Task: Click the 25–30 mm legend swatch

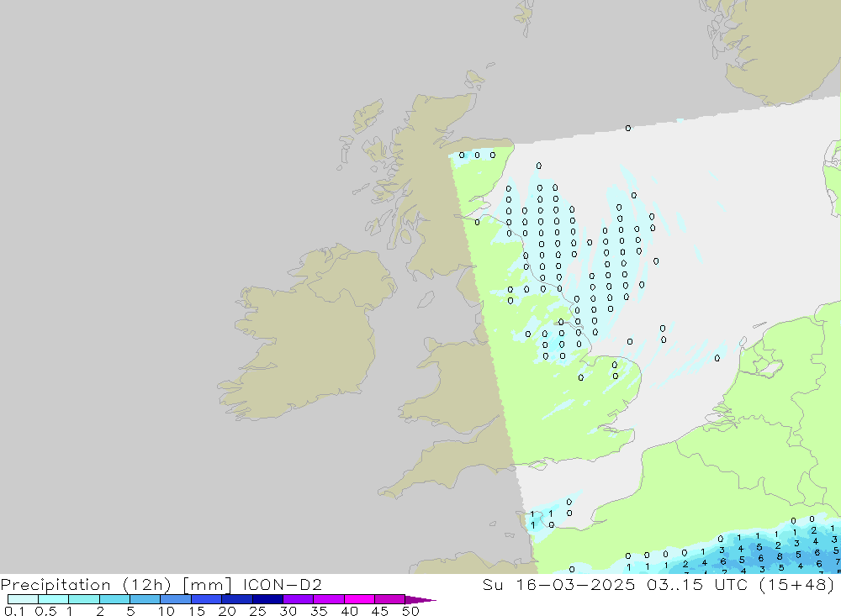Action: tap(267, 599)
